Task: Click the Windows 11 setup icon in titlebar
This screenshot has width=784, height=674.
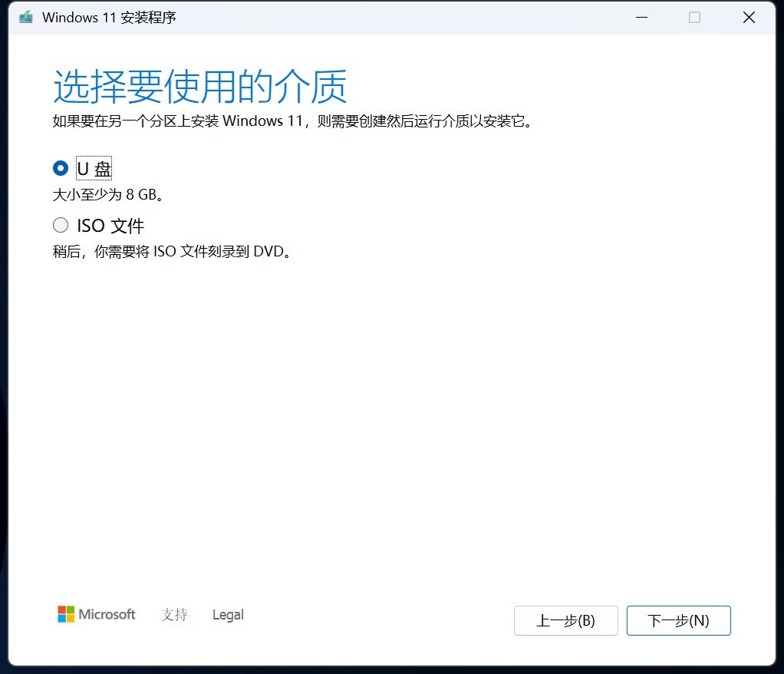Action: 25,16
